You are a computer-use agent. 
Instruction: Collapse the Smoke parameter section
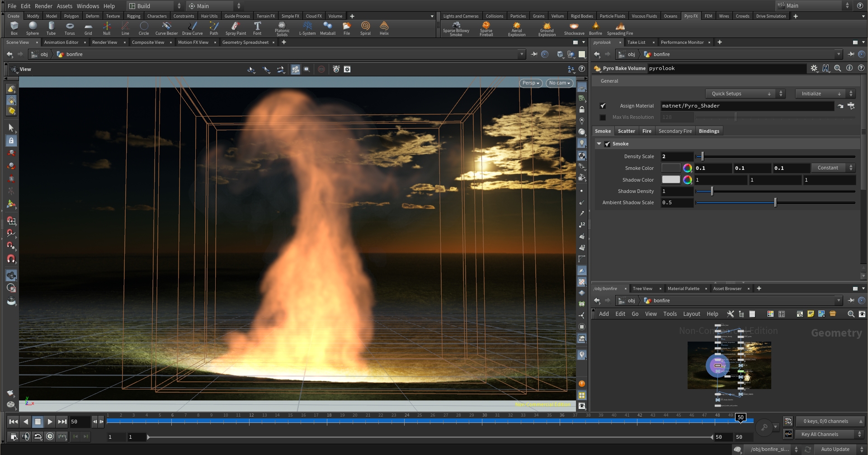pos(599,144)
